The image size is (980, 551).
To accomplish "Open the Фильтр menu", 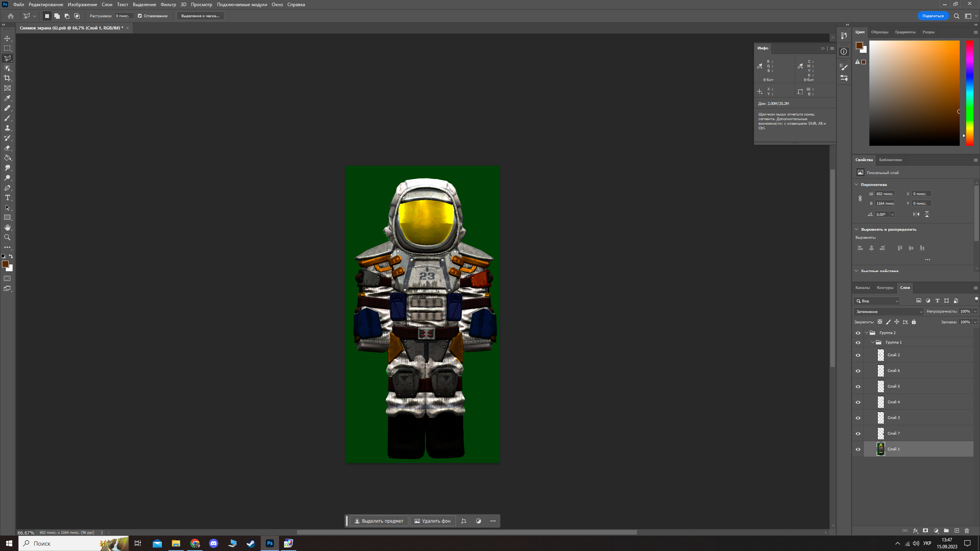I will [x=168, y=5].
